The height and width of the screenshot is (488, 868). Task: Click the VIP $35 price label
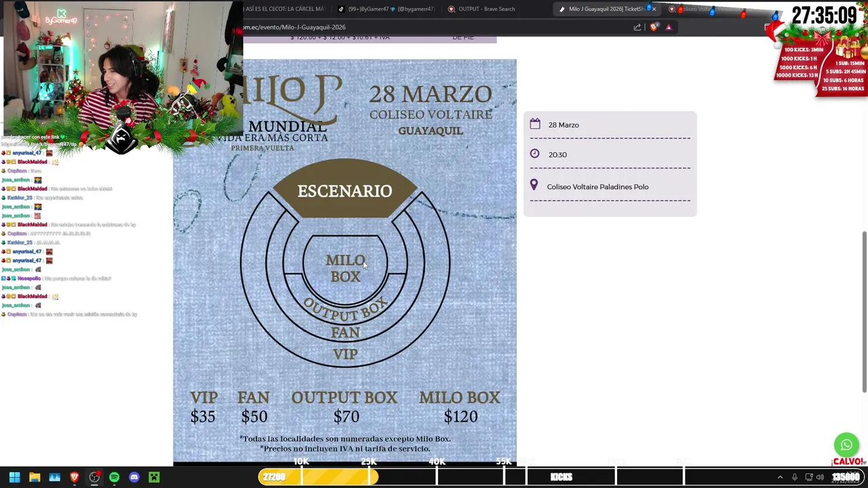tap(203, 407)
